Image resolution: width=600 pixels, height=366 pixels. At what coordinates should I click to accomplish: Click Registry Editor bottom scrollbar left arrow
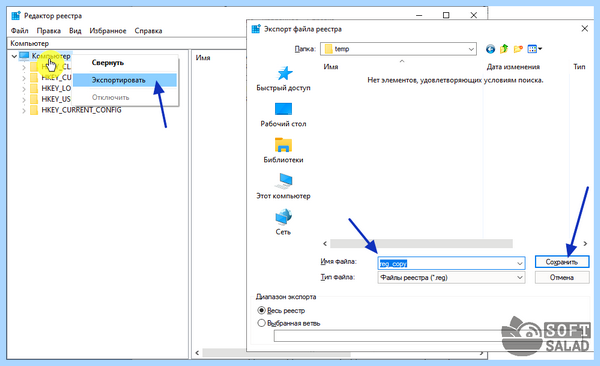point(197,353)
